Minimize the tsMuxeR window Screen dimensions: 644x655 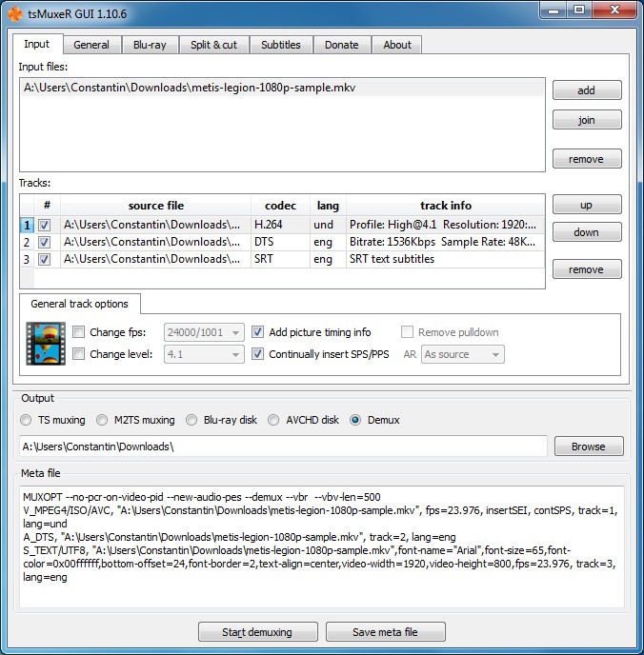click(553, 10)
